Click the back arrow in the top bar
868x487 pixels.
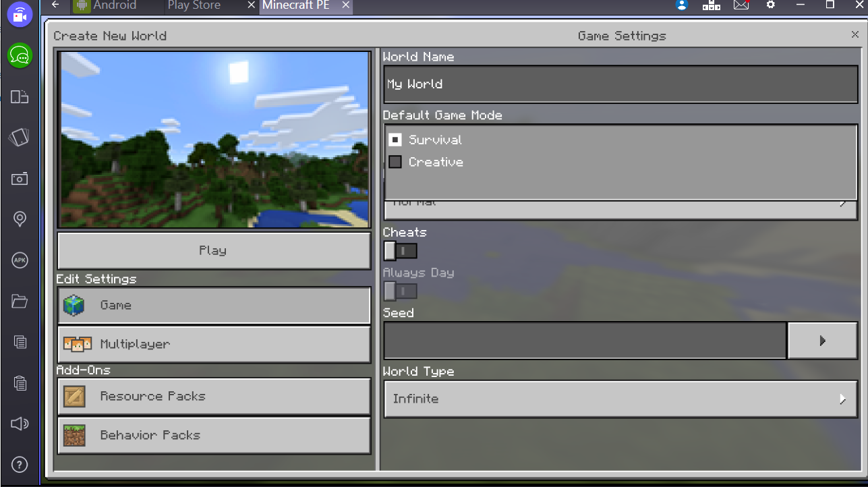tap(55, 5)
